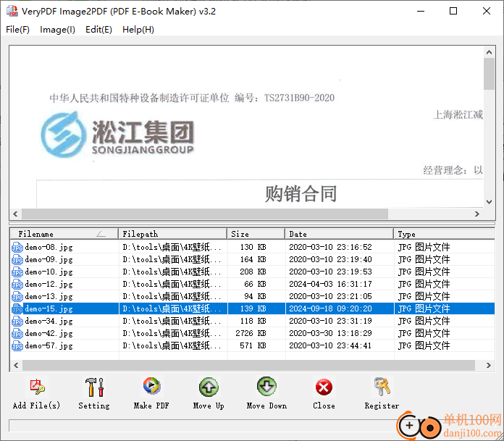Click the preview's scroll down arrow

[490, 202]
